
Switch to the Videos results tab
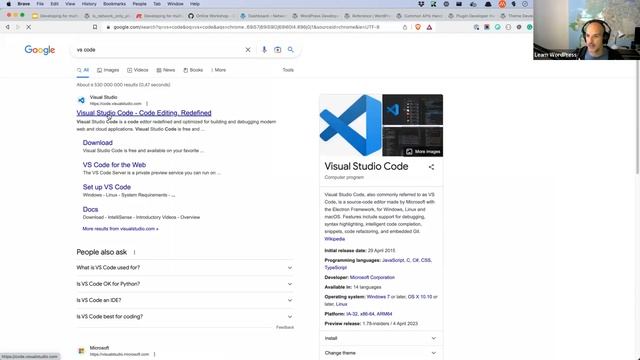138,70
